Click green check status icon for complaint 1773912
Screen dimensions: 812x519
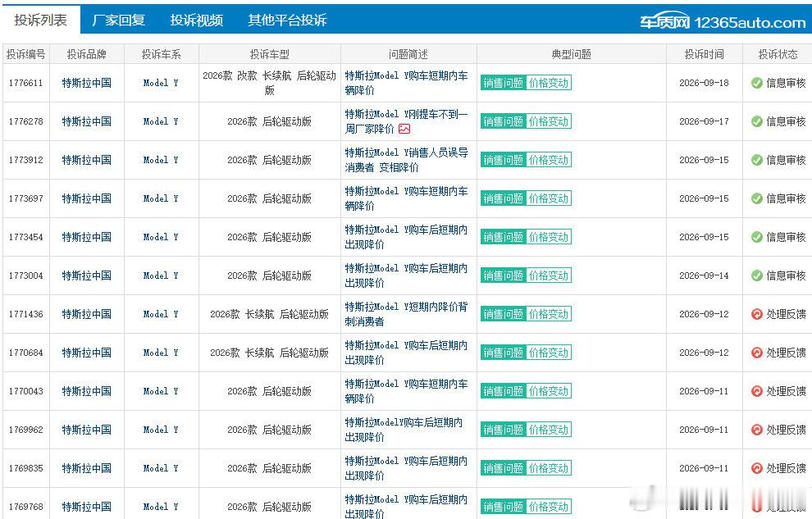[756, 160]
